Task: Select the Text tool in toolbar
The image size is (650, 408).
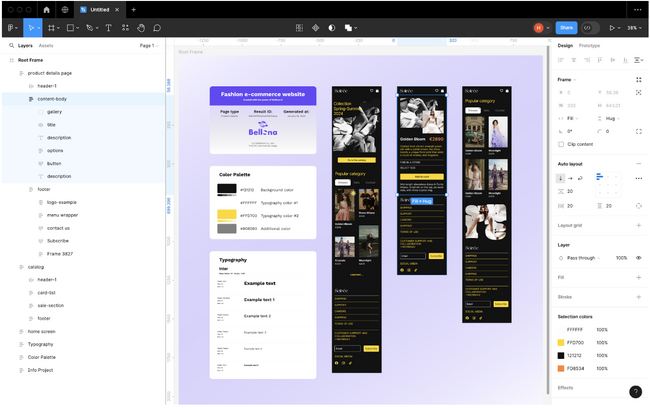Action: (x=109, y=28)
